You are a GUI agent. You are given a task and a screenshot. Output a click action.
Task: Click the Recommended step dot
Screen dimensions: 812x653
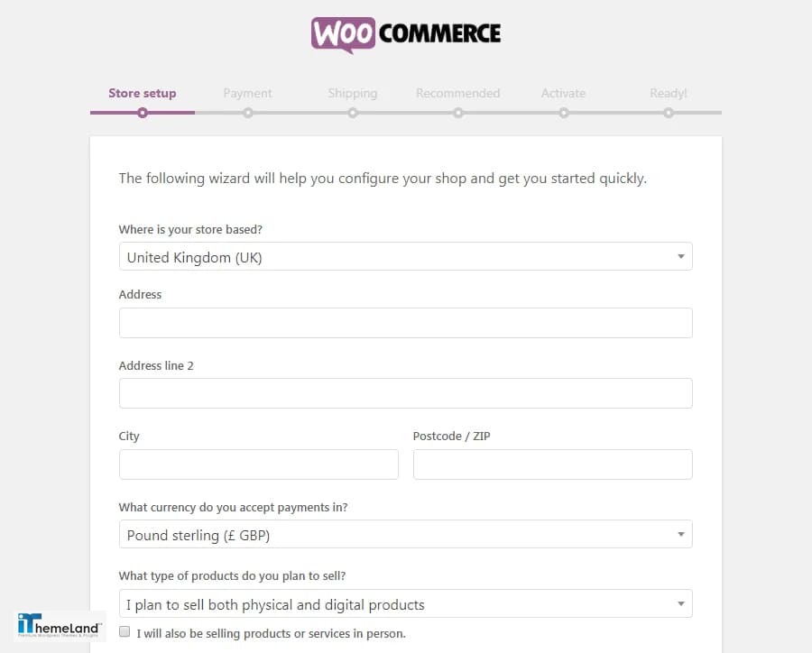pos(457,113)
